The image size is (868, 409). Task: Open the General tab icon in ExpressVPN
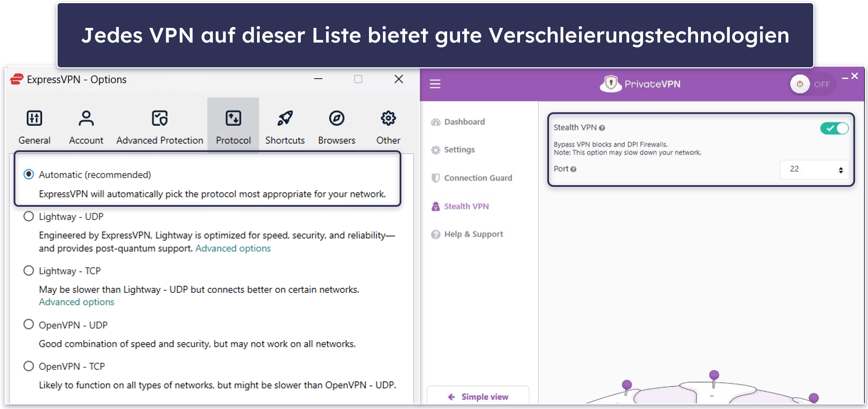pyautogui.click(x=34, y=118)
